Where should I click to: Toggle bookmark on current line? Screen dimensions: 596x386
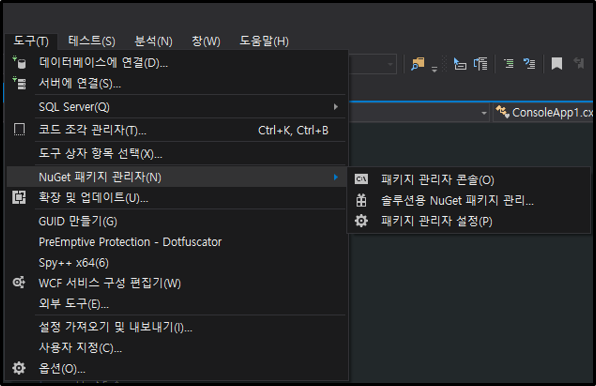coord(557,63)
